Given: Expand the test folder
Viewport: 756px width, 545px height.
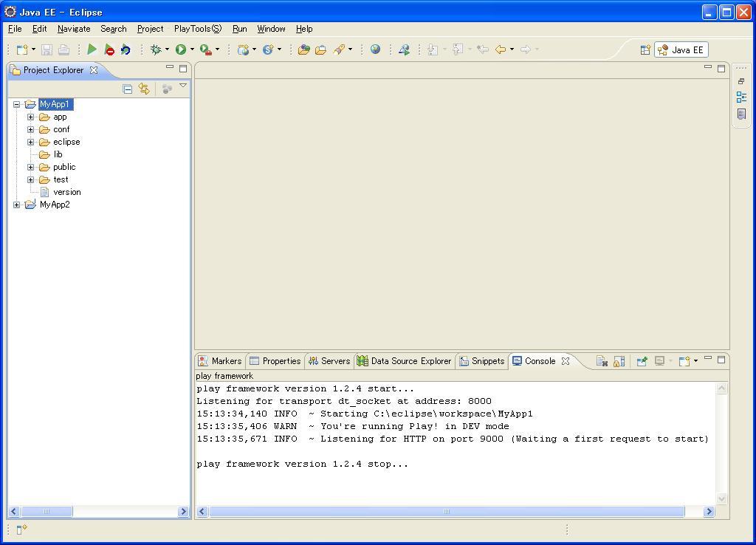Looking at the screenshot, I should [30, 179].
